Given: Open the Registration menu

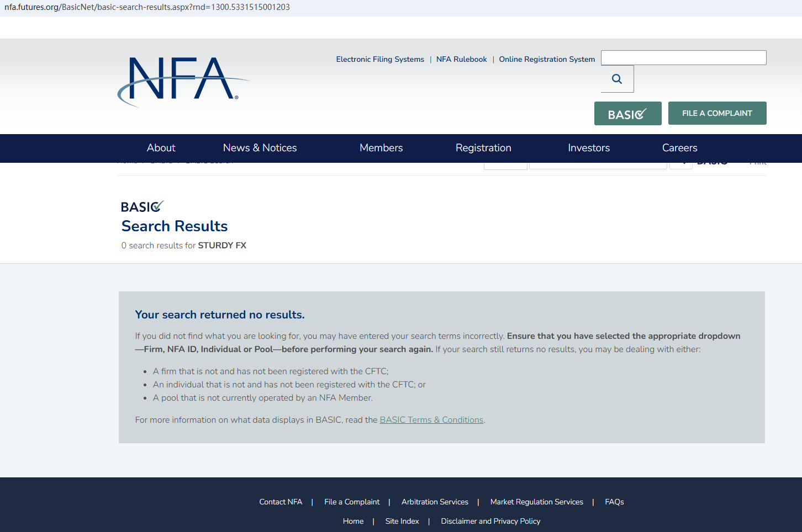Looking at the screenshot, I should point(483,148).
